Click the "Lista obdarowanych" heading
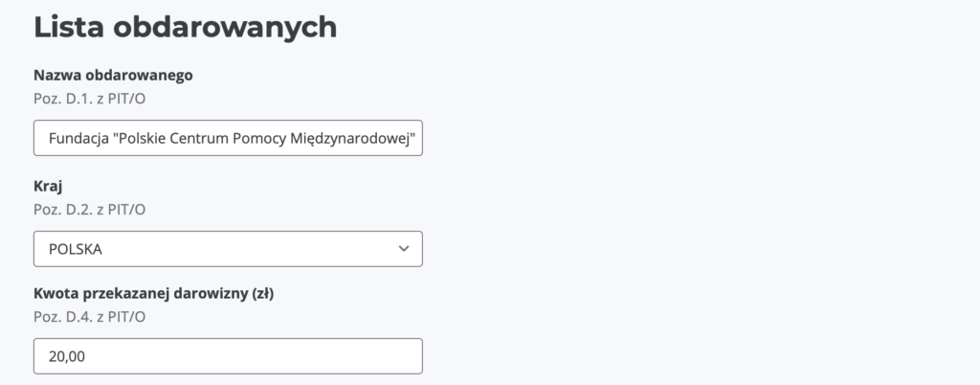Viewport: 980px width, 385px height. pyautogui.click(x=185, y=27)
